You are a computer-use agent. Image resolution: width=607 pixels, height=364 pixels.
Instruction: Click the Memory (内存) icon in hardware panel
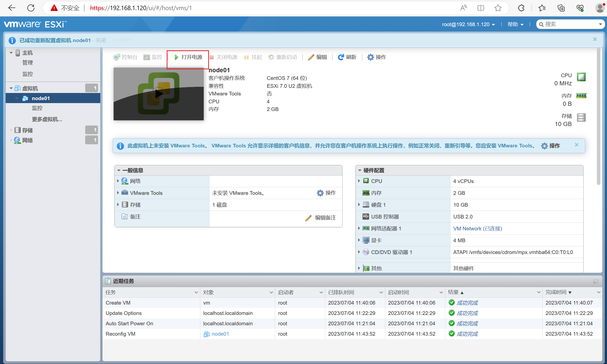point(366,193)
